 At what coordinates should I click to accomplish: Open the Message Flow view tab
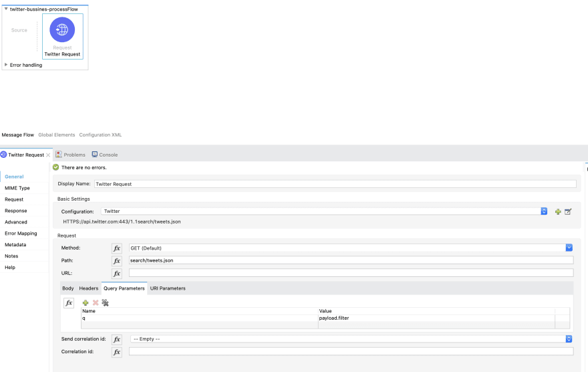[x=17, y=134]
